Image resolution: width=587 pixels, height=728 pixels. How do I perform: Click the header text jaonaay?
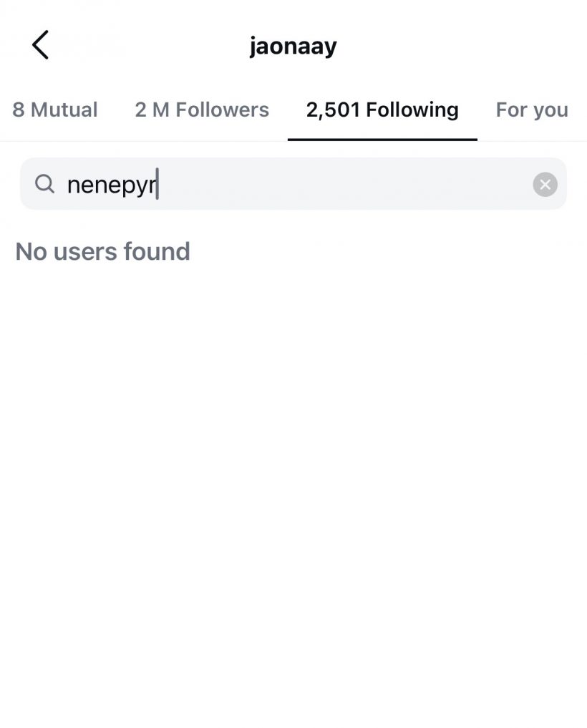293,47
